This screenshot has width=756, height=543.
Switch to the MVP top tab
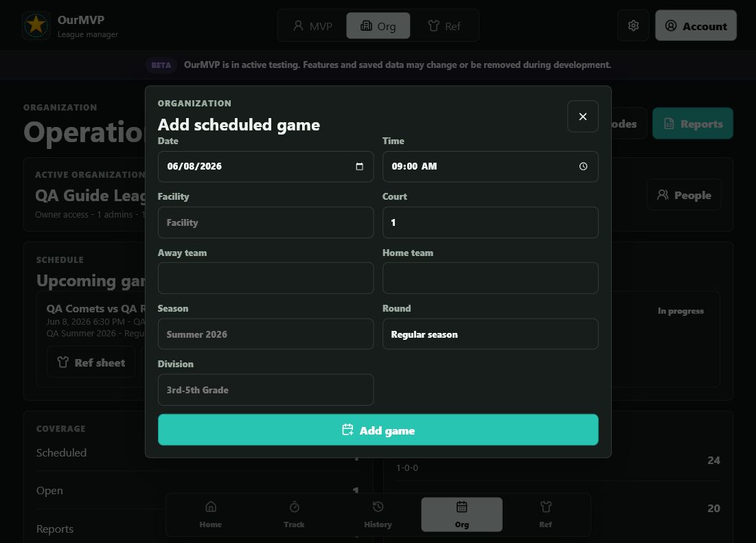point(312,26)
